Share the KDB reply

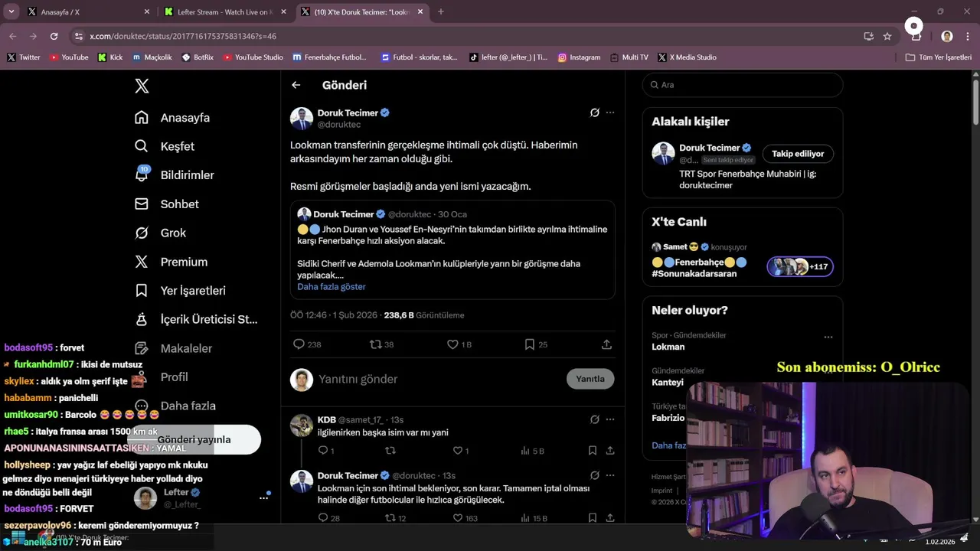click(610, 451)
